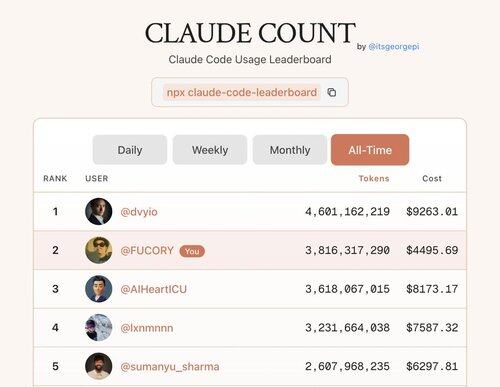The image size is (500, 387).
Task: Switch to the Weekly leaderboard tab
Action: point(210,150)
